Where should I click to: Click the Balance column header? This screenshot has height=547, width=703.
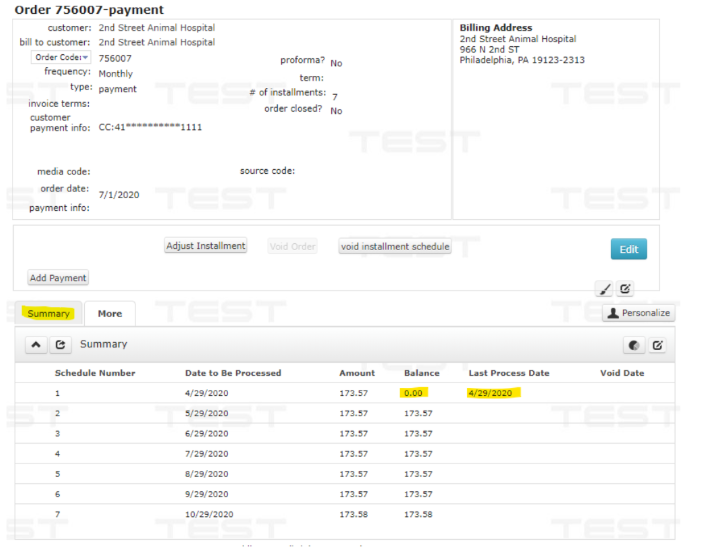pyautogui.click(x=421, y=373)
